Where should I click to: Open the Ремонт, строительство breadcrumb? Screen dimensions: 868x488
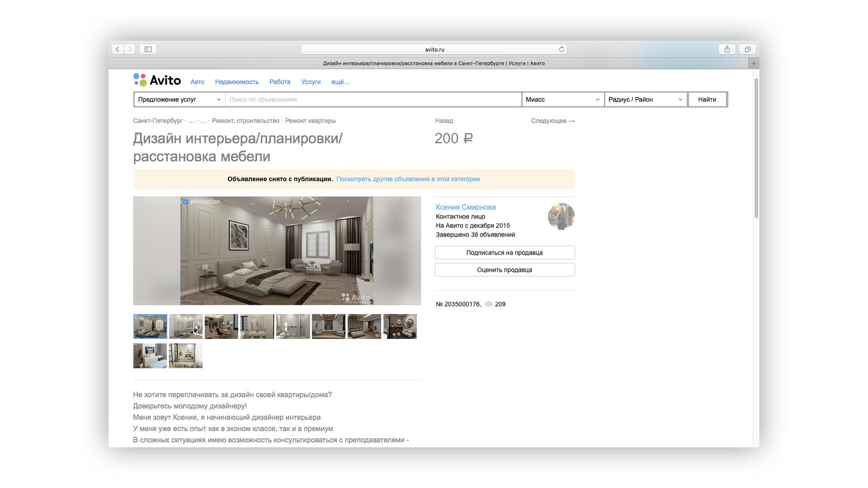[245, 121]
